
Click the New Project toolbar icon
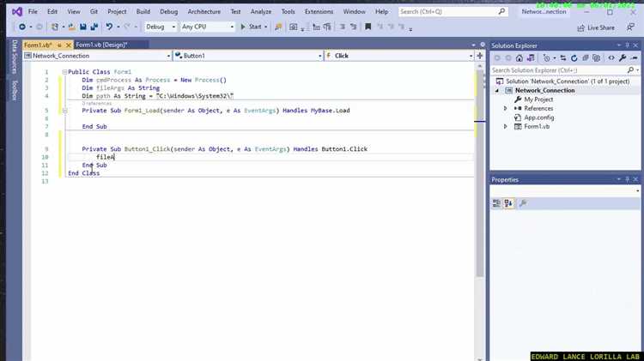click(54, 27)
